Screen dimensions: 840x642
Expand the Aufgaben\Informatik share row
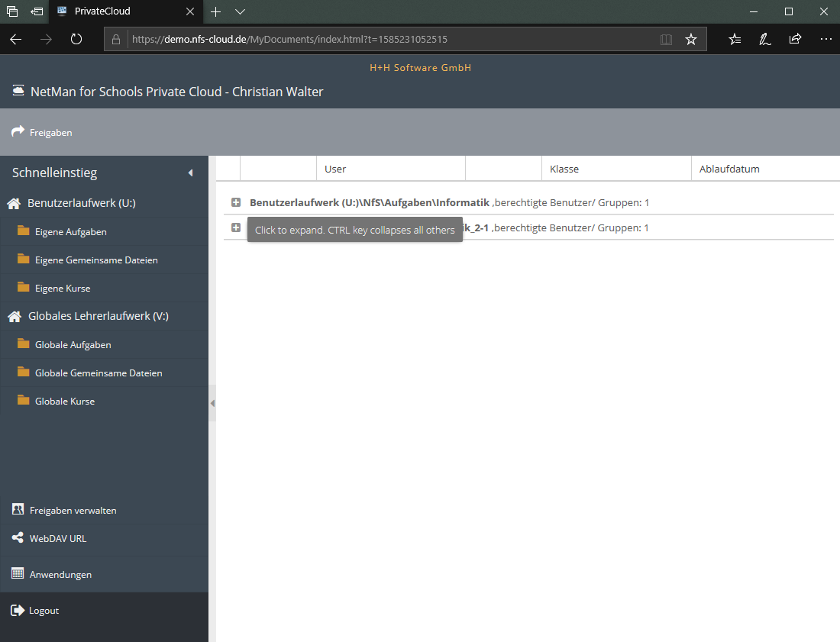click(236, 203)
